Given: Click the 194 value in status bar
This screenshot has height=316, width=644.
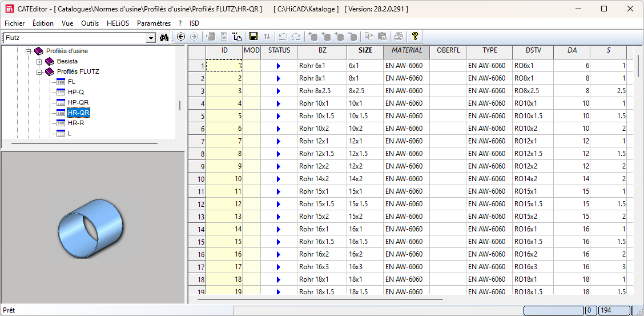Looking at the screenshot, I should click(x=614, y=310).
